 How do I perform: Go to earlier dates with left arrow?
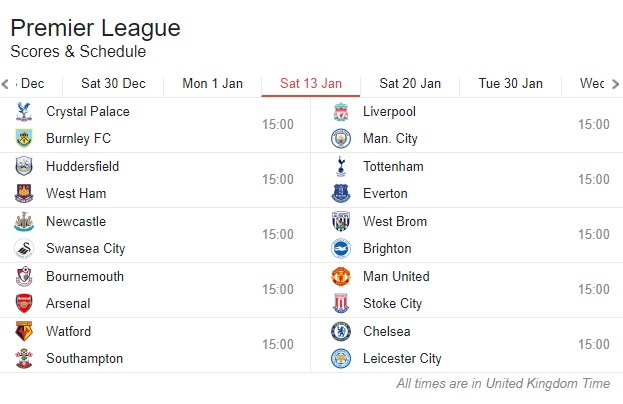pyautogui.click(x=5, y=84)
